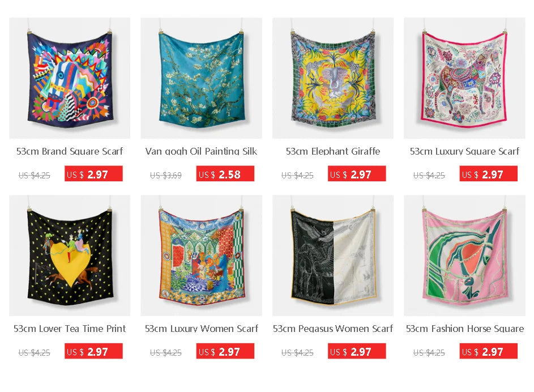Click the '53cm Luxury Women Scarf' title
Viewport: 534px width, 392px height.
click(201, 329)
